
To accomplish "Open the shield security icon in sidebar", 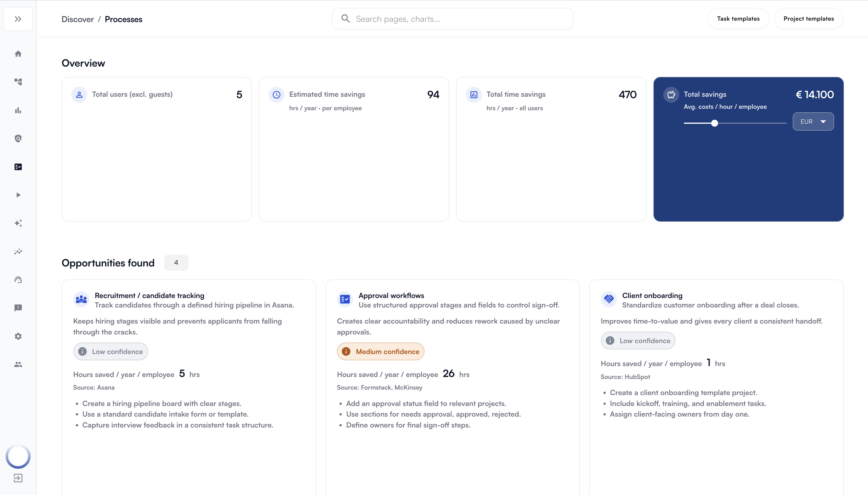I will [18, 138].
